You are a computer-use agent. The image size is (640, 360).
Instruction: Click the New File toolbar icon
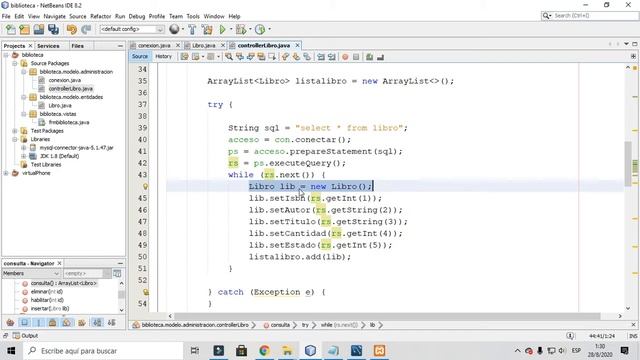11,29
